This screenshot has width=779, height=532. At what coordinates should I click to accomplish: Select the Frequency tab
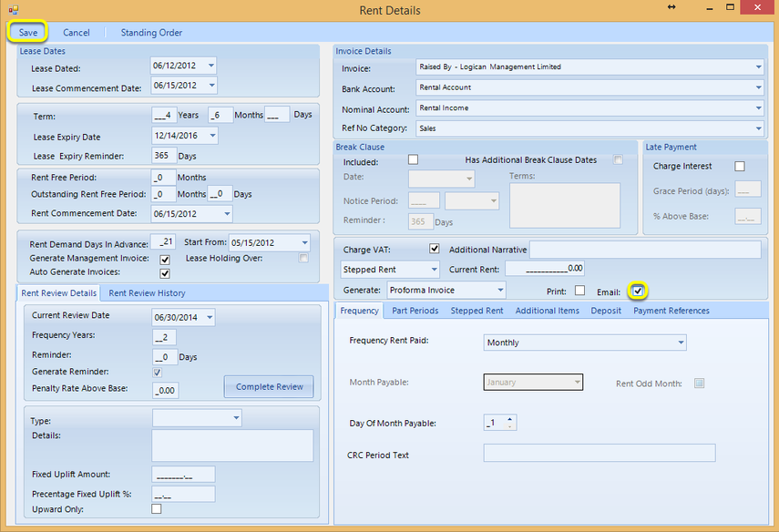pos(359,311)
